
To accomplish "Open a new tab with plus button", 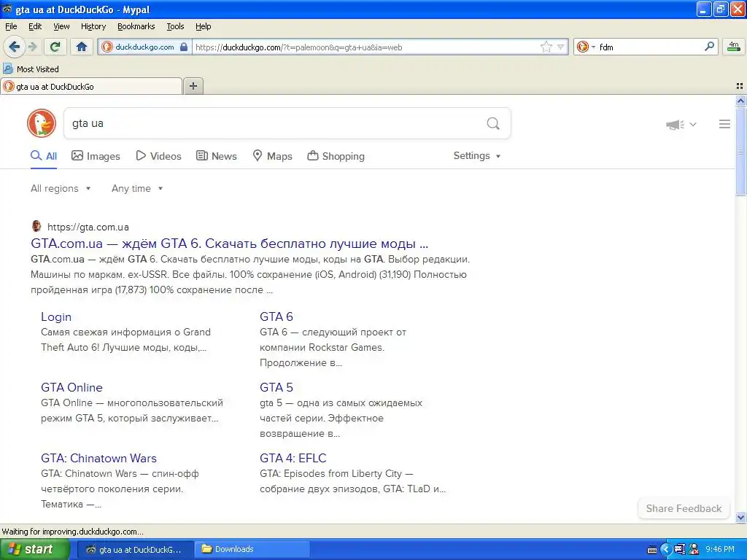I will (193, 86).
